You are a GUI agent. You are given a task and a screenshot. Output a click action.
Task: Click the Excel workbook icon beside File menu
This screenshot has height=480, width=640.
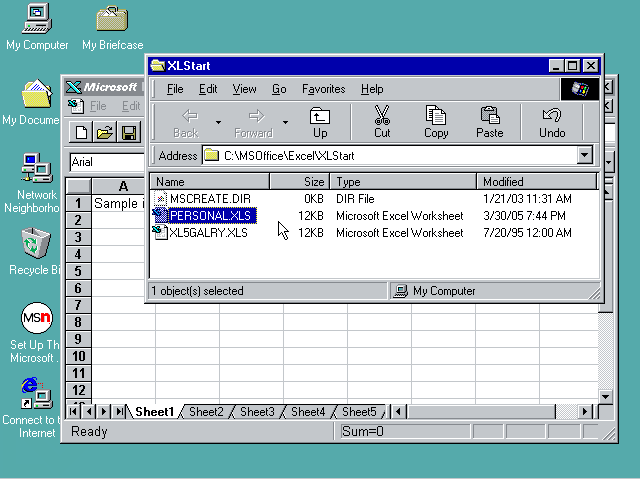(x=76, y=106)
